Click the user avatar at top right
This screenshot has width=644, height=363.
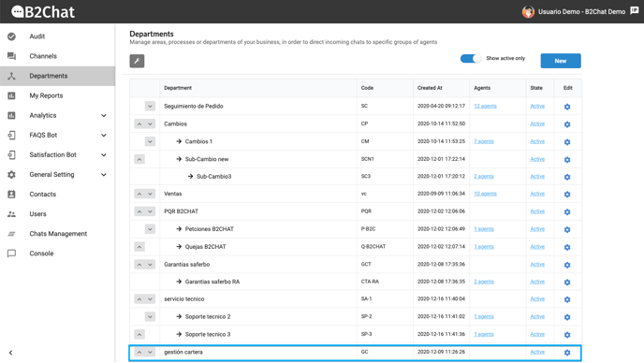point(528,12)
